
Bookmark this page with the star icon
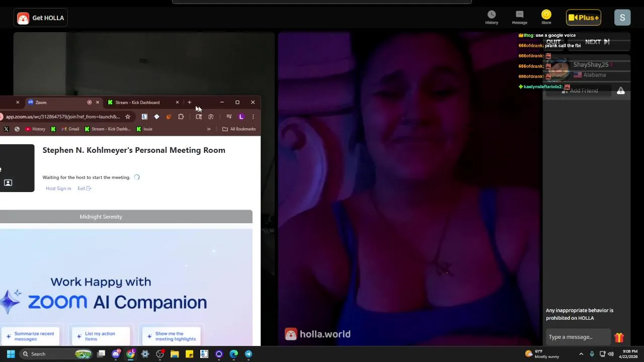click(x=128, y=117)
